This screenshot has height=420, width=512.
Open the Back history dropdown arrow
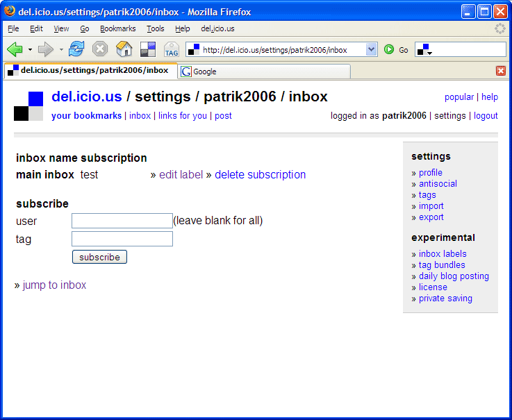[30, 49]
